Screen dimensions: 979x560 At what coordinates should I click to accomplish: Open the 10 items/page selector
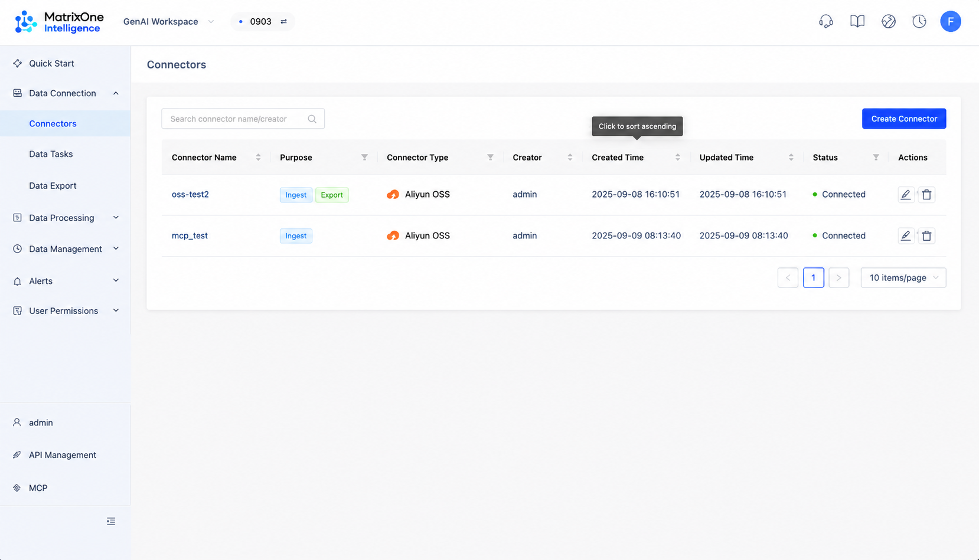[903, 278]
